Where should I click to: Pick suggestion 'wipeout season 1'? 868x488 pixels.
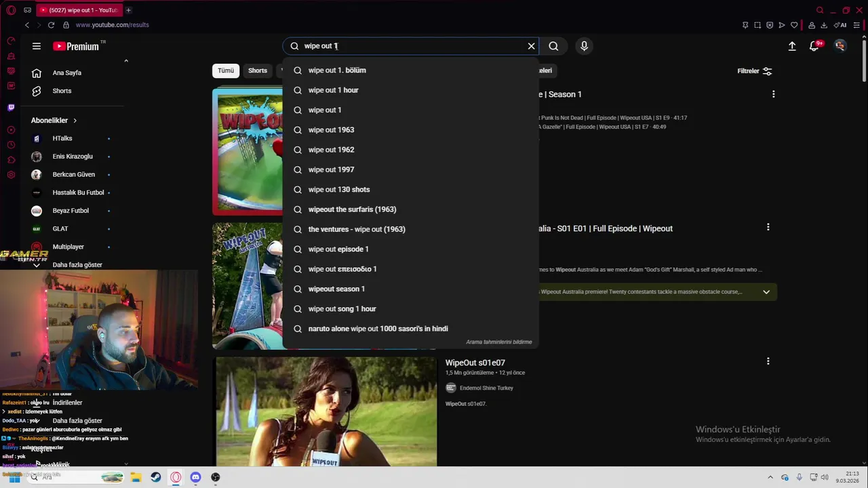(411, 289)
